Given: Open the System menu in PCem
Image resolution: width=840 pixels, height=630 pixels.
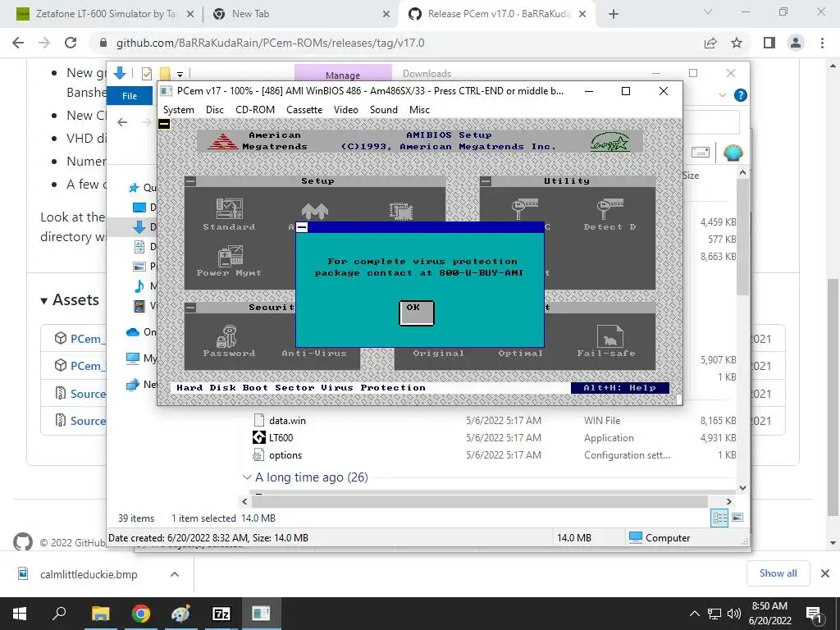Looking at the screenshot, I should (x=178, y=109).
